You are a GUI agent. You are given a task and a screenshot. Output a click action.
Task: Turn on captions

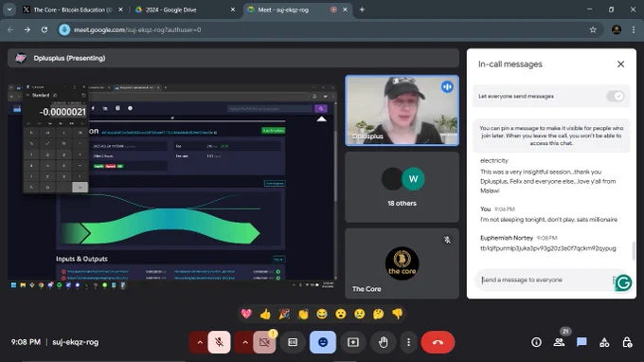293,342
